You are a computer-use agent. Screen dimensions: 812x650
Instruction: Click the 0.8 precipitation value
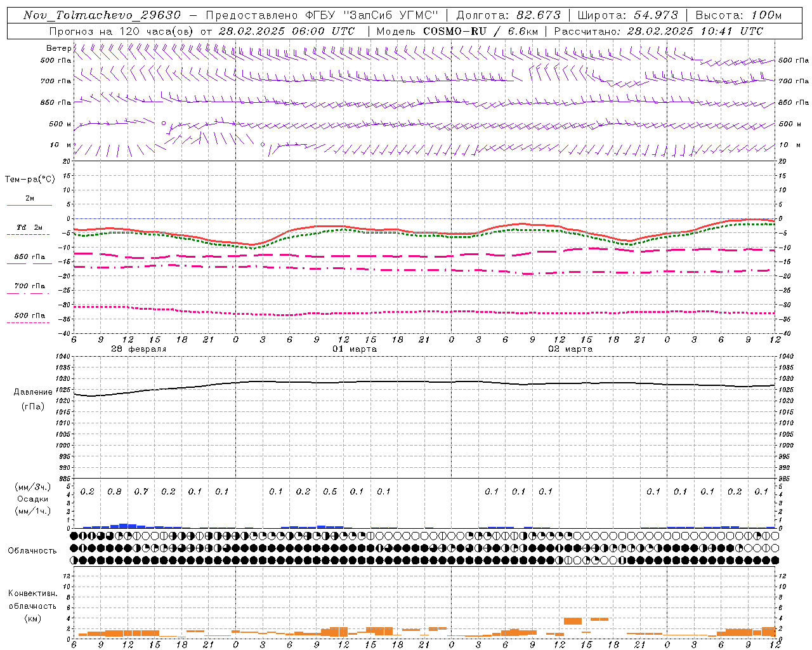coord(114,492)
